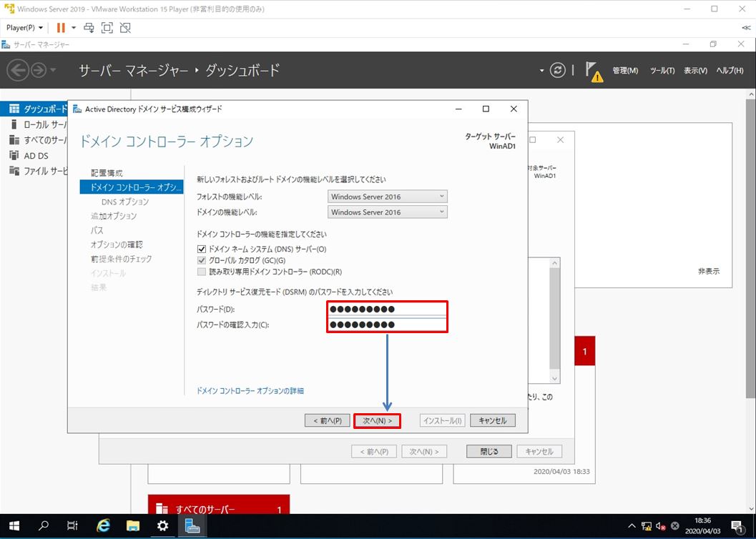The width and height of the screenshot is (756, 539).
Task: Select ダッシュボード in the Server Manager sidebar
Action: (34, 109)
